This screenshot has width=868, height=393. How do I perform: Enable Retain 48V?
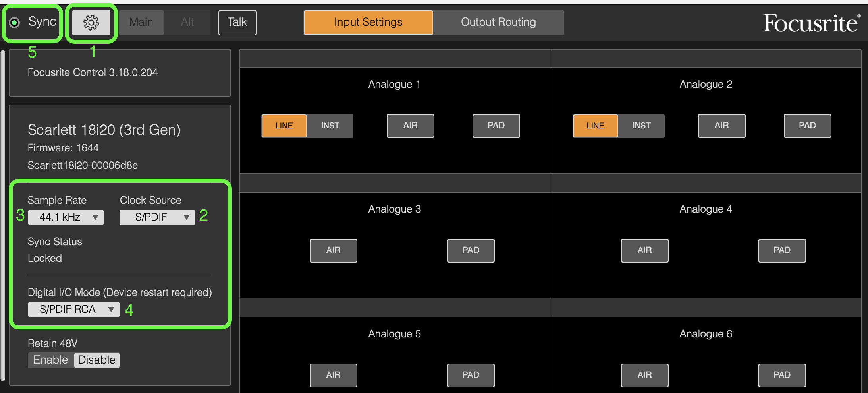(x=51, y=360)
